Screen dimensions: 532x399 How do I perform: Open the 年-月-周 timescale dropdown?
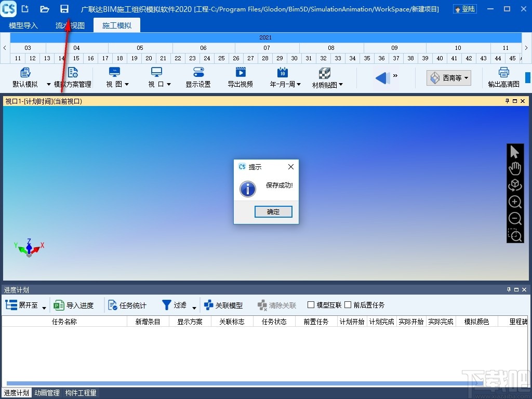(299, 84)
